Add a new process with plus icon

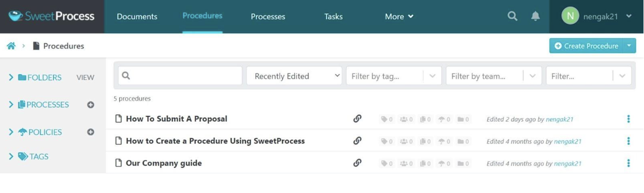point(90,105)
